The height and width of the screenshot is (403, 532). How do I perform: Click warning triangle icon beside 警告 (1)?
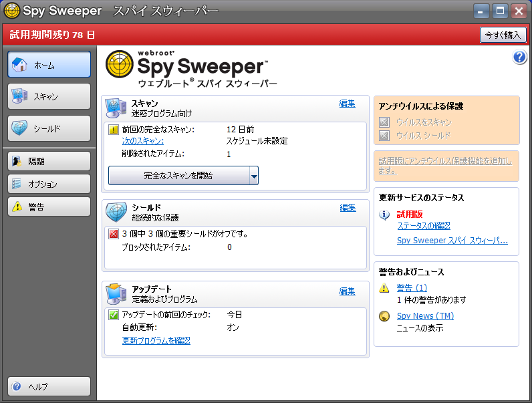[384, 288]
